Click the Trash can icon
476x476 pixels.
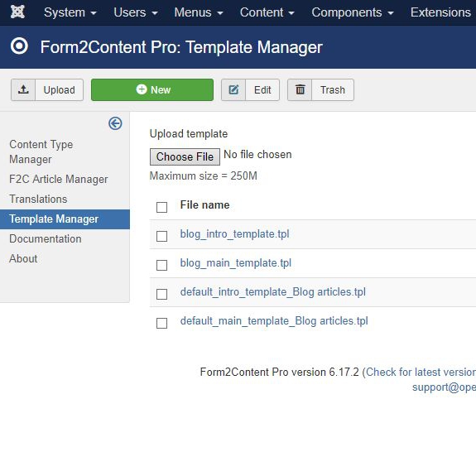pos(300,89)
